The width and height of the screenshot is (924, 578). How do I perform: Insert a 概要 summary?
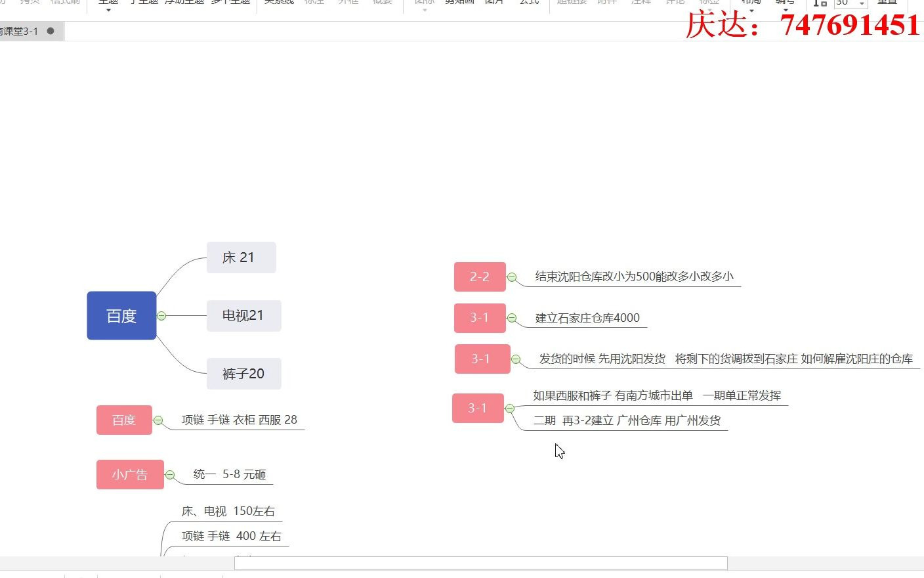pyautogui.click(x=383, y=2)
